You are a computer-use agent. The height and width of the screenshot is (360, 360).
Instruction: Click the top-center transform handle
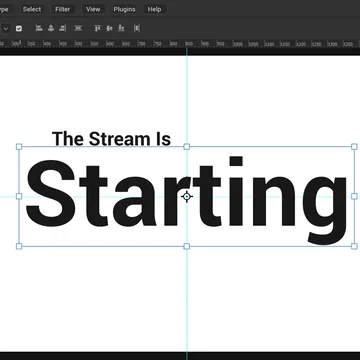(x=187, y=147)
